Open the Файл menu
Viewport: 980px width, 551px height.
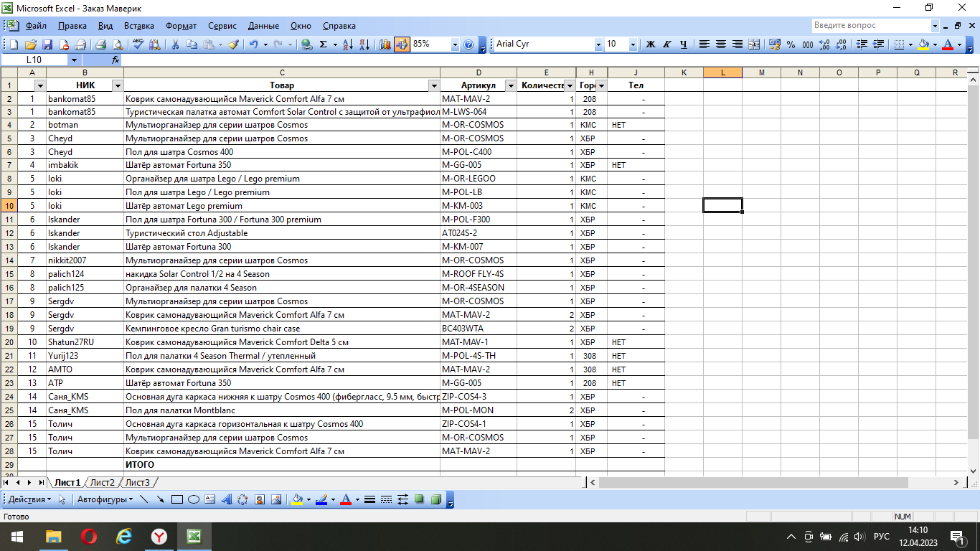(36, 26)
